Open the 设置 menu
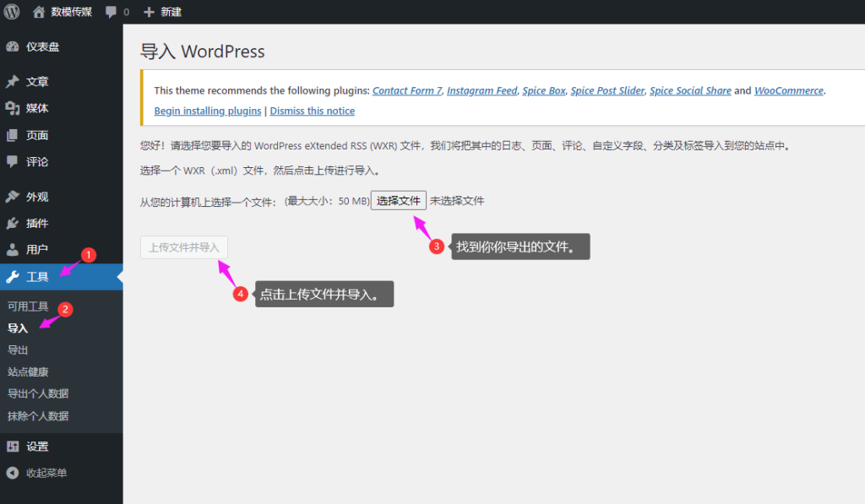The width and height of the screenshot is (865, 504). [x=61, y=447]
